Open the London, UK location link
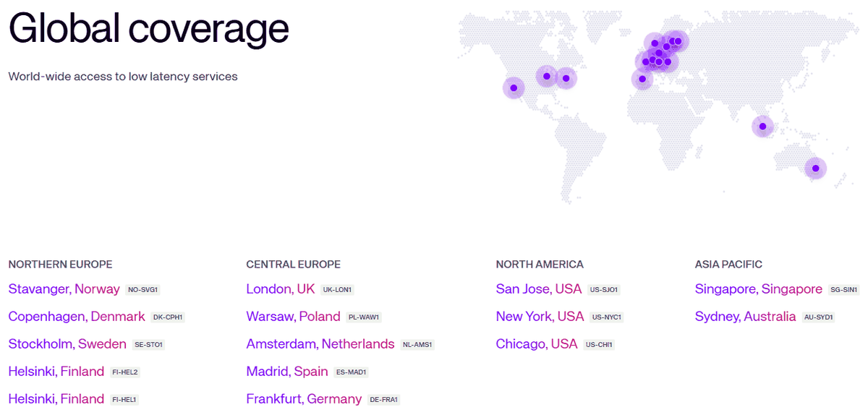The height and width of the screenshot is (415, 868). 281,289
